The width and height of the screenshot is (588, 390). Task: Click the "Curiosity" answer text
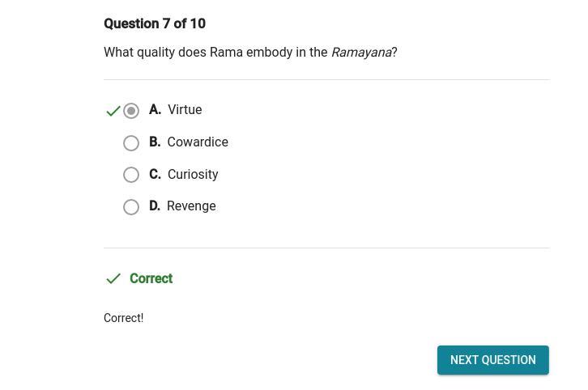coord(193,175)
